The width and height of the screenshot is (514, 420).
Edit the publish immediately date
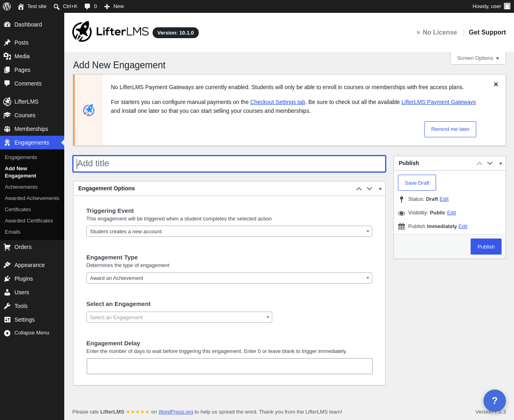coord(463,226)
